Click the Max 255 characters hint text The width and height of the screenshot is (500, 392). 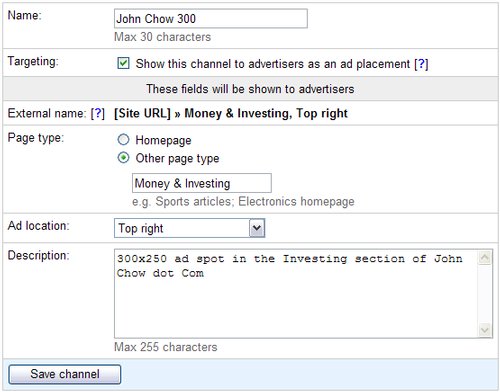point(166,347)
